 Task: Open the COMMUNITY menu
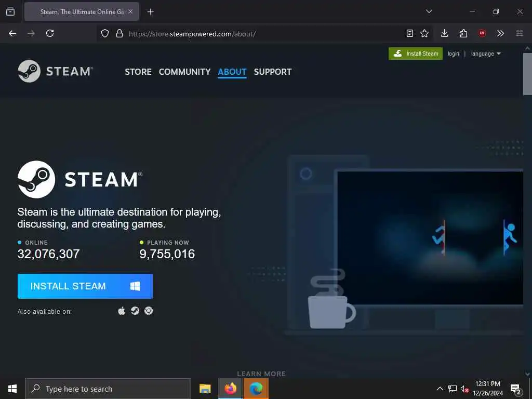click(x=184, y=72)
